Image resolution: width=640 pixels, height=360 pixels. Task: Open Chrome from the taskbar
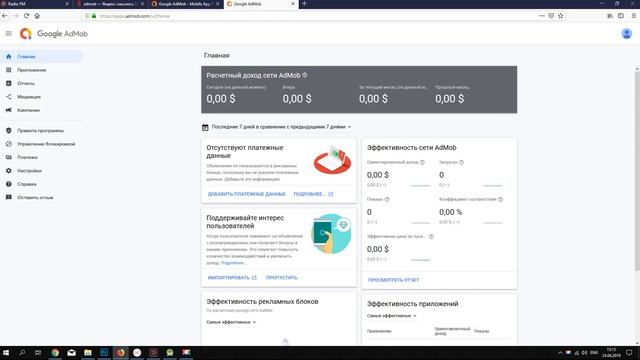(55, 352)
